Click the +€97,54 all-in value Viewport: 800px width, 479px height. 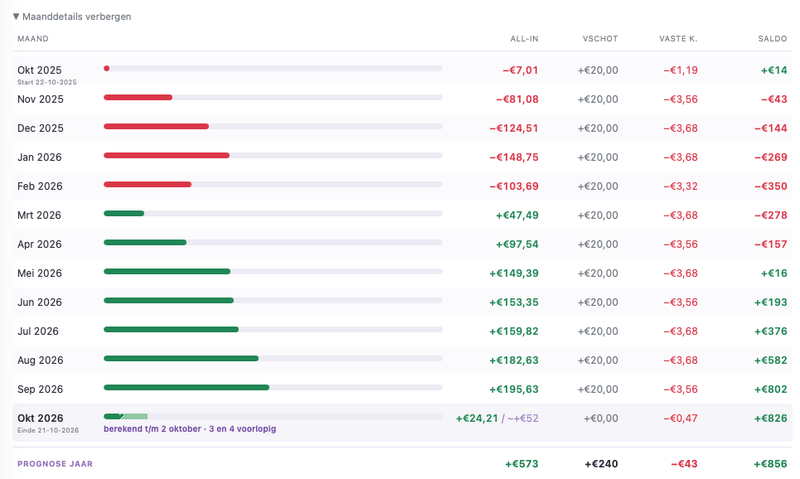coord(517,245)
